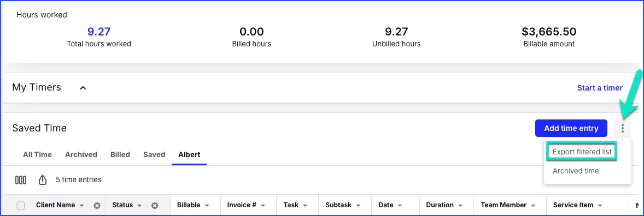Switch to the All Time tab

(37, 154)
